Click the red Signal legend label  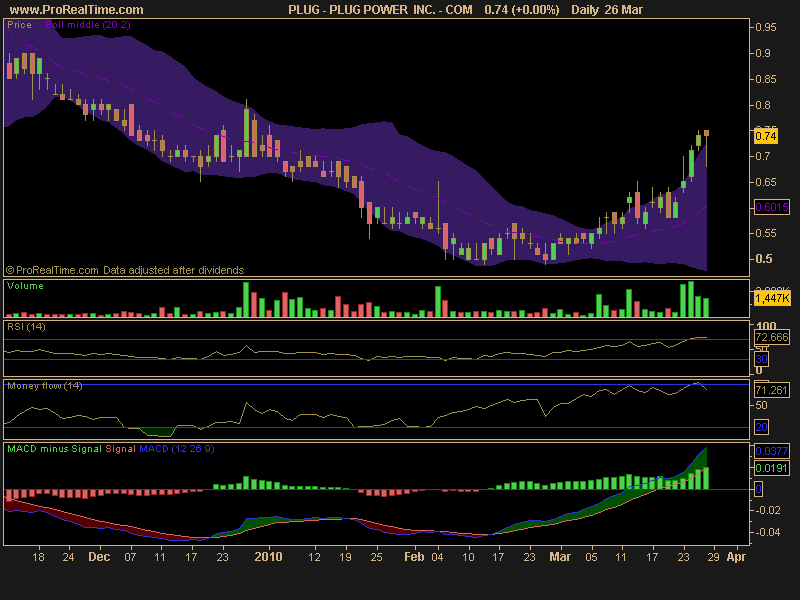coord(120,448)
